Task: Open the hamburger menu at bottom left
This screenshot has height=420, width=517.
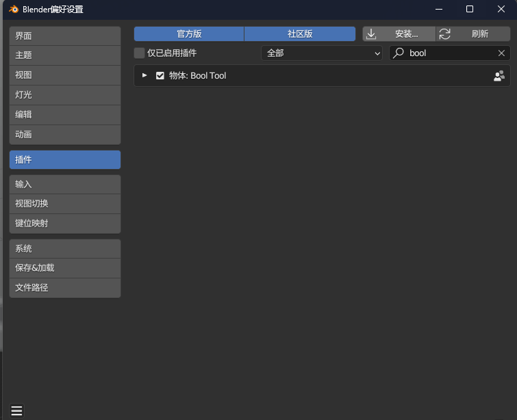Action: (17, 411)
